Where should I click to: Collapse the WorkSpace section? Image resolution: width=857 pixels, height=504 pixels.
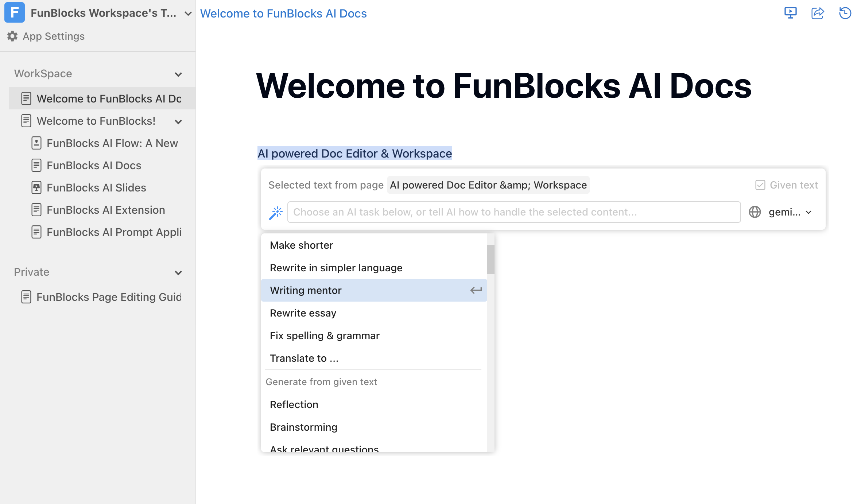click(178, 74)
